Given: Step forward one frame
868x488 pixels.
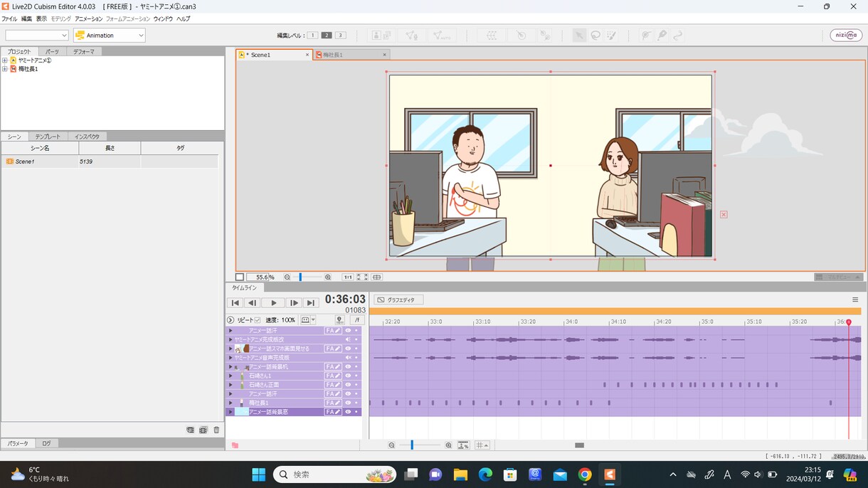Looking at the screenshot, I should coord(294,303).
